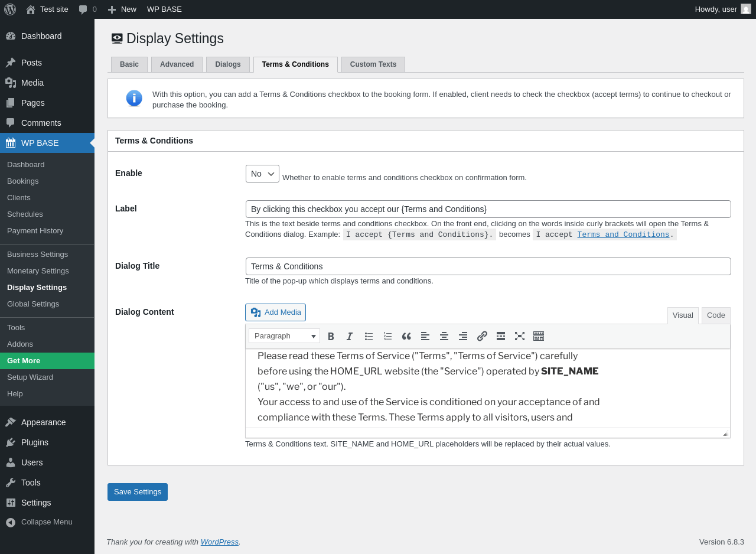Viewport: 756px width, 554px height.
Task: Toggle the editor's extra toolbar row
Action: pyautogui.click(x=539, y=336)
